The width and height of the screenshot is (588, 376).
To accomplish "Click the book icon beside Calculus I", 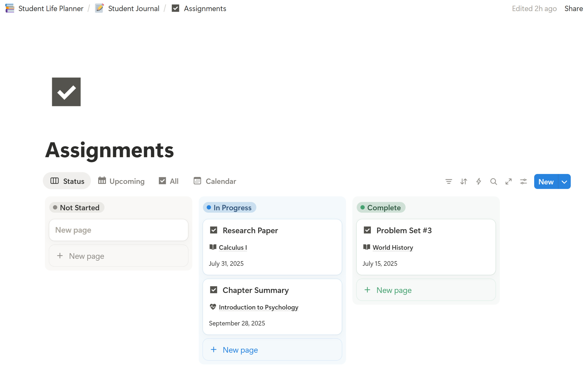I will click(x=213, y=247).
